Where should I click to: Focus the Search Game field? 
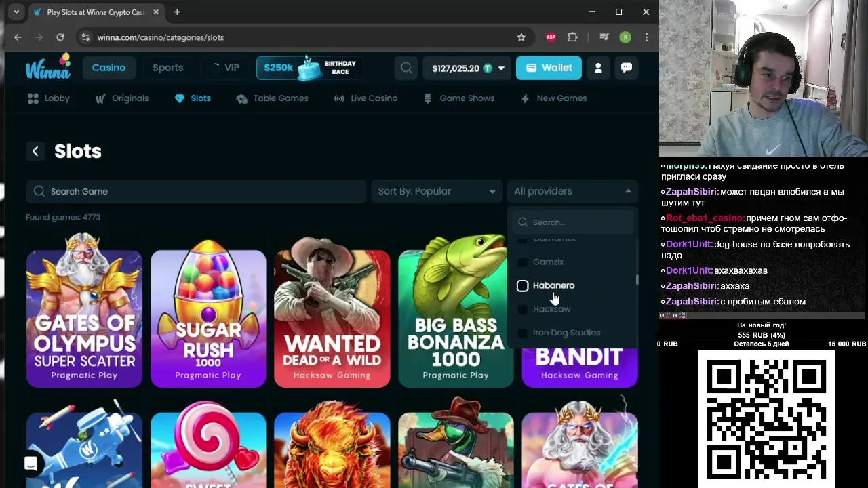click(x=197, y=191)
